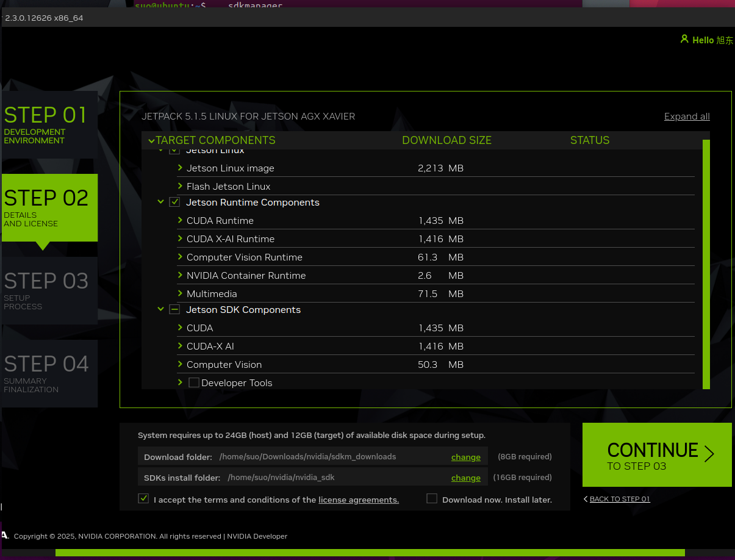Select Step 02 Details and License
Viewport: 735px width, 560px height.
49,208
